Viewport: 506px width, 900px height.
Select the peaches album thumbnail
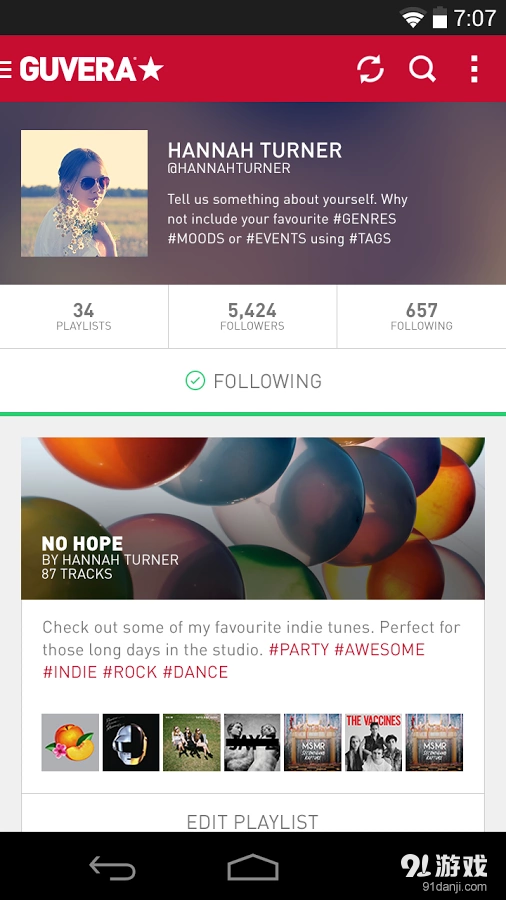tap(71, 742)
